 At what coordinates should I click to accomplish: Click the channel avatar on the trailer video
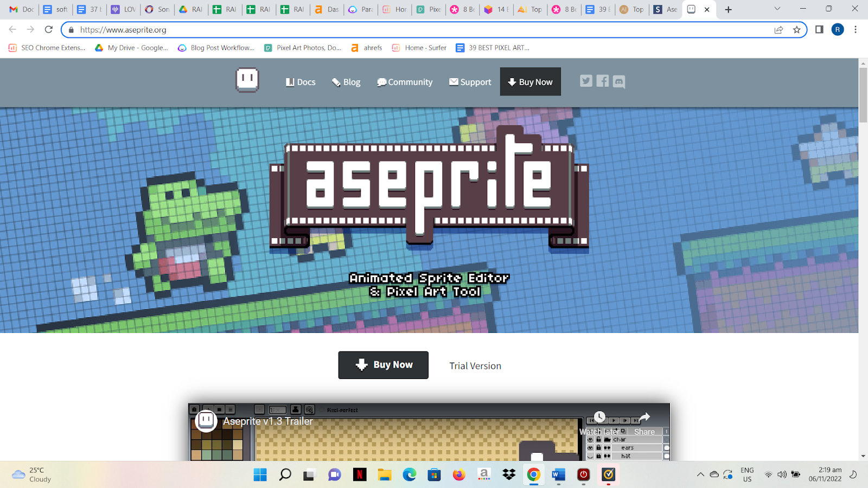(206, 420)
